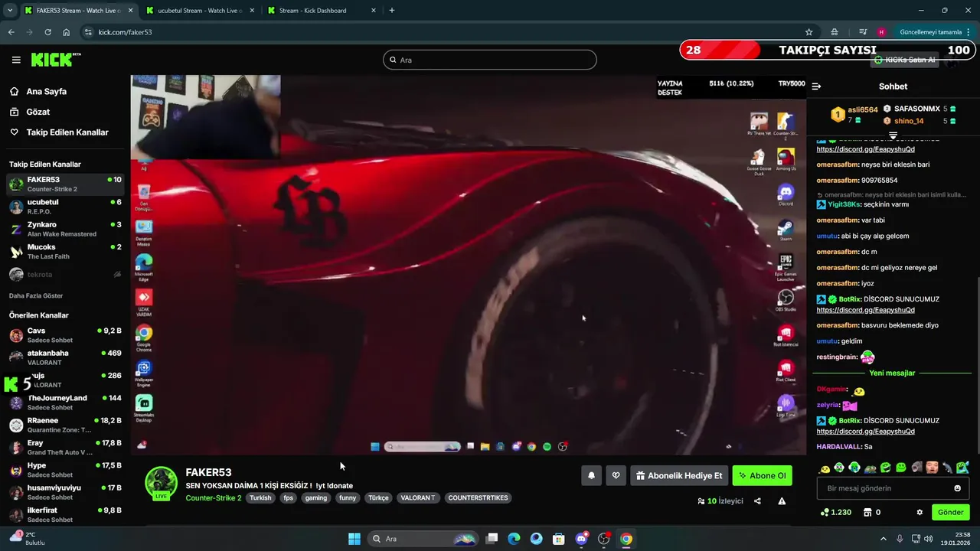Open chat settings gear icon
The width and height of the screenshot is (980, 551).
[920, 512]
